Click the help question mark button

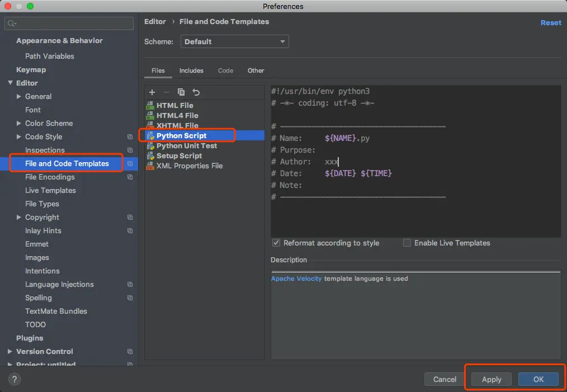pyautogui.click(x=14, y=379)
